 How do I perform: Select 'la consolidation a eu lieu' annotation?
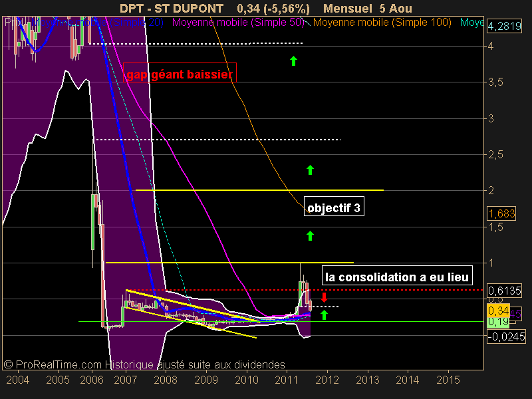tap(397, 275)
